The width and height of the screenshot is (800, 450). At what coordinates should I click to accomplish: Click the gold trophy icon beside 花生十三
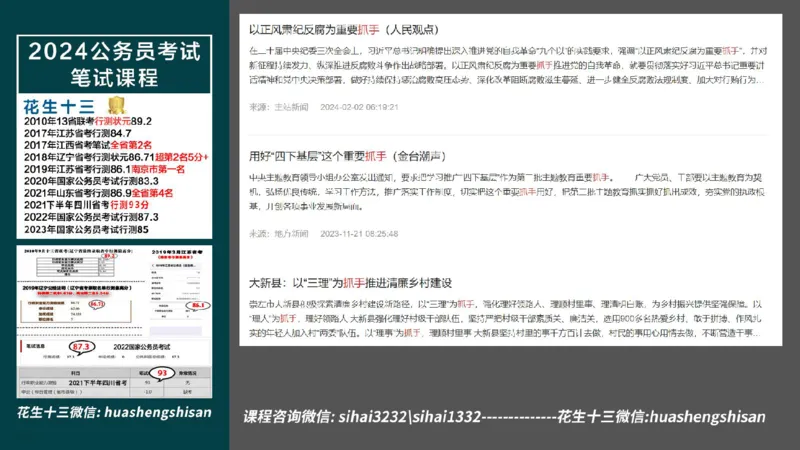[116, 105]
